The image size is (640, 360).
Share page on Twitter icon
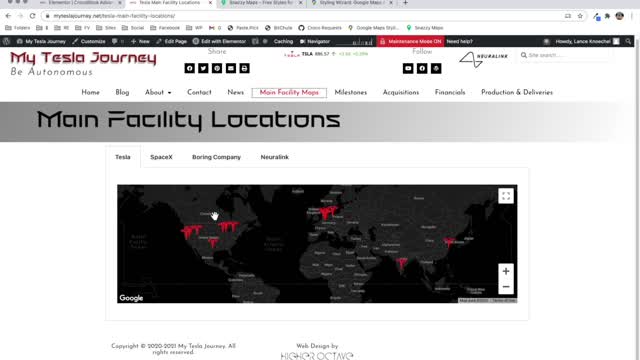click(x=203, y=68)
